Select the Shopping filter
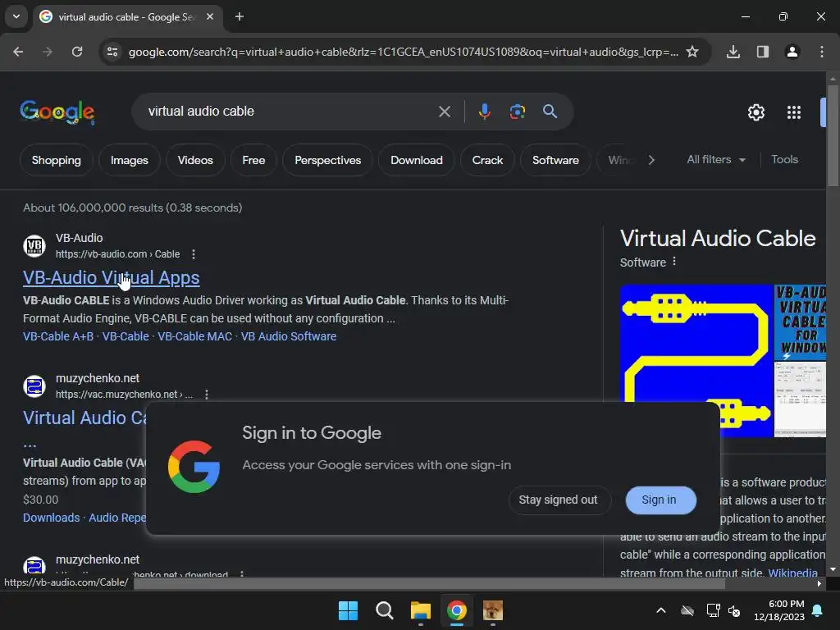Image resolution: width=840 pixels, height=630 pixels. (x=57, y=160)
